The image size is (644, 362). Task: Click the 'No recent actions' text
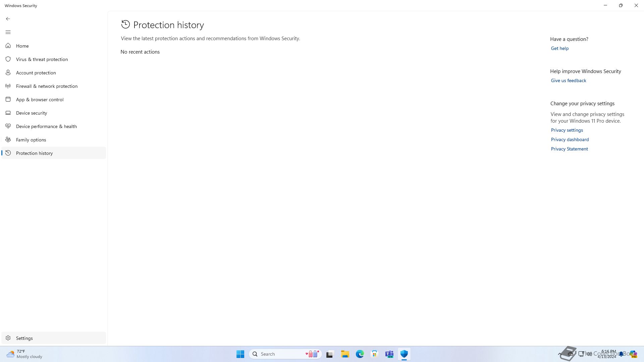(140, 52)
